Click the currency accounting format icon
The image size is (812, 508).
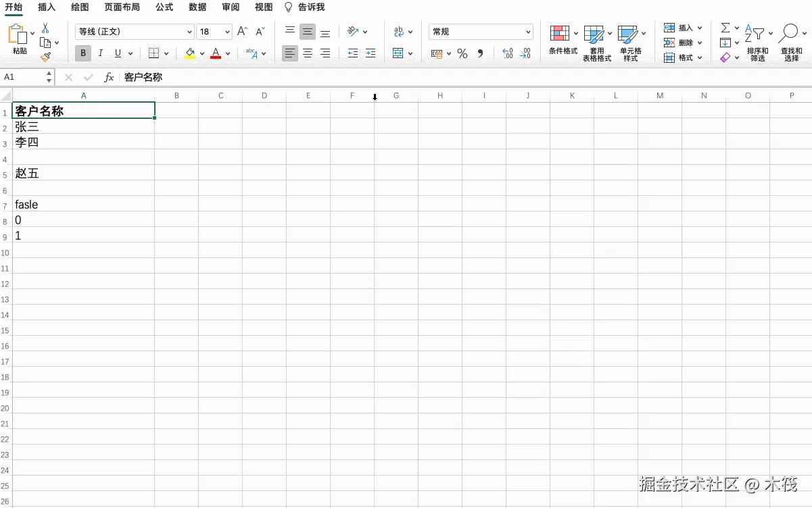pyautogui.click(x=437, y=53)
